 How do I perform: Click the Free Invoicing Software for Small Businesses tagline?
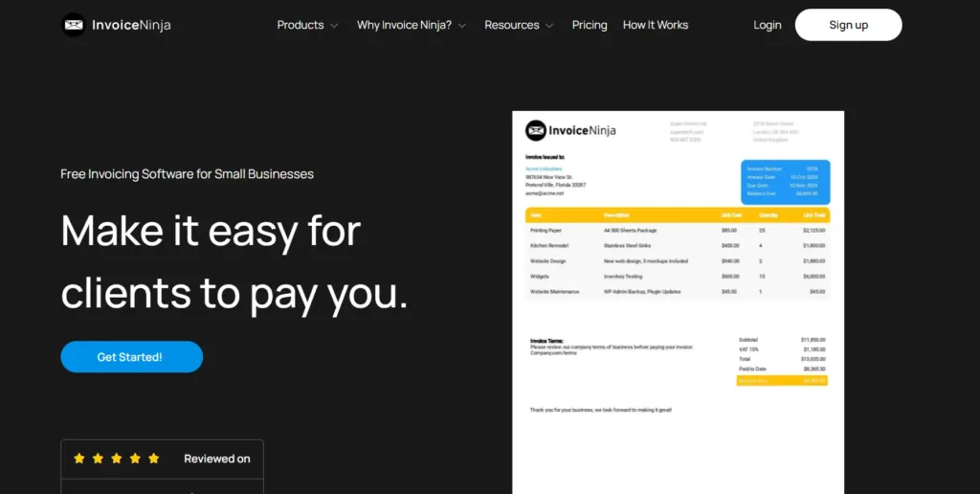(x=187, y=174)
